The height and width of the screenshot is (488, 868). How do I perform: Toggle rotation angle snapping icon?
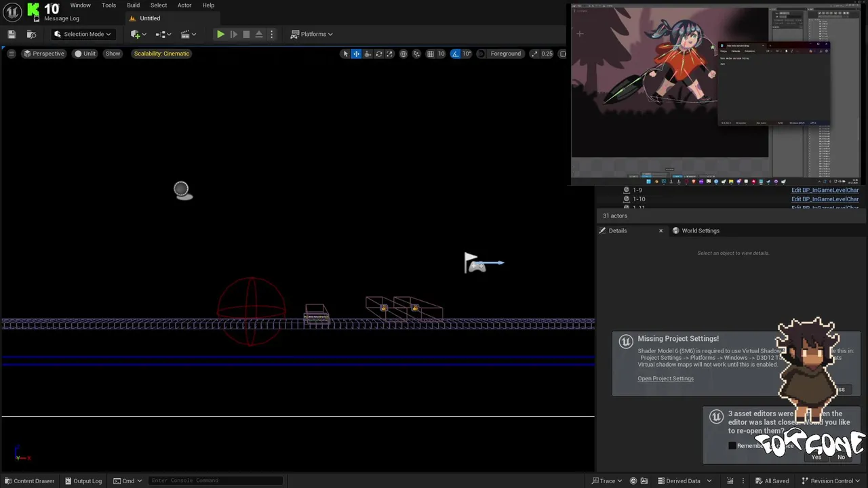click(455, 54)
